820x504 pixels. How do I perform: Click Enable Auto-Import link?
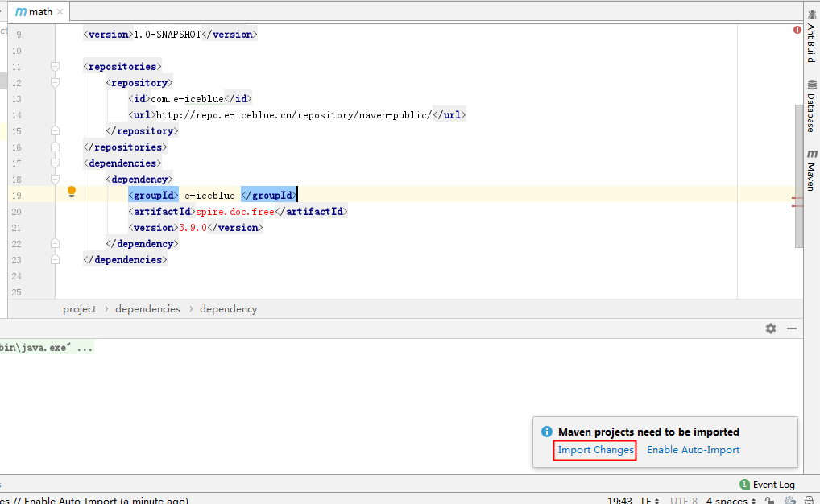point(693,450)
